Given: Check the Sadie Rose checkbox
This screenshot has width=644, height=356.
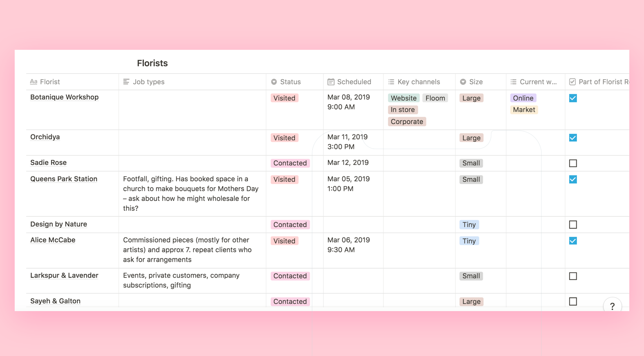Looking at the screenshot, I should click(x=573, y=163).
